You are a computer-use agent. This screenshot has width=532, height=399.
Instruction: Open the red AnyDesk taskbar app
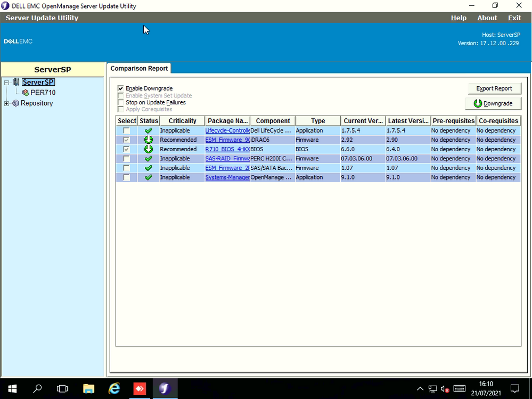coord(140,388)
